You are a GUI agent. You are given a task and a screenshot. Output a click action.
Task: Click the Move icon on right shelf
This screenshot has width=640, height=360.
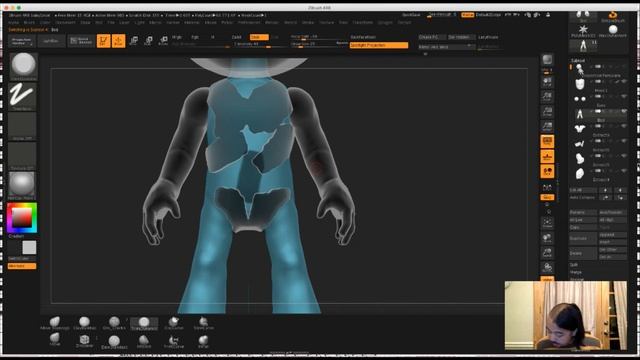click(547, 238)
